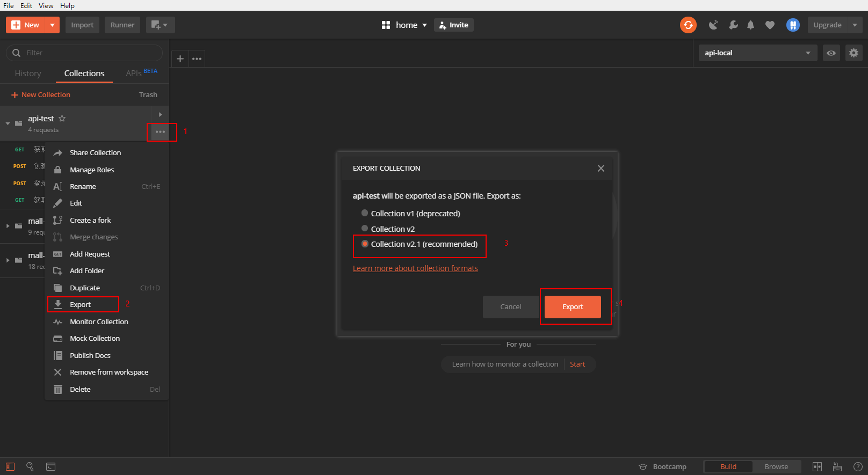Screen dimensions: 868x475
Task: Switch to the History tab
Action: pos(28,74)
